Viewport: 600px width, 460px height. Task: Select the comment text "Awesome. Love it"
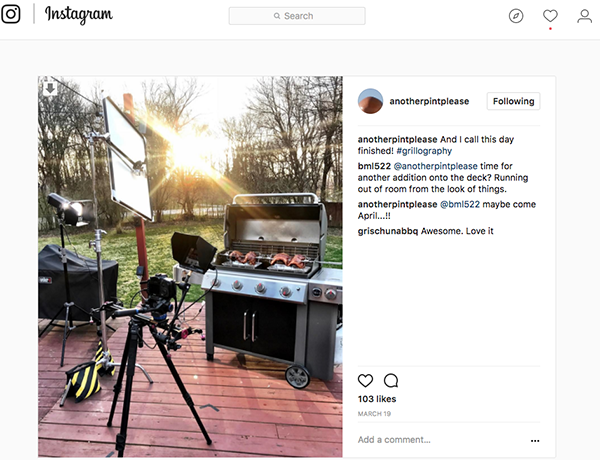tap(457, 231)
